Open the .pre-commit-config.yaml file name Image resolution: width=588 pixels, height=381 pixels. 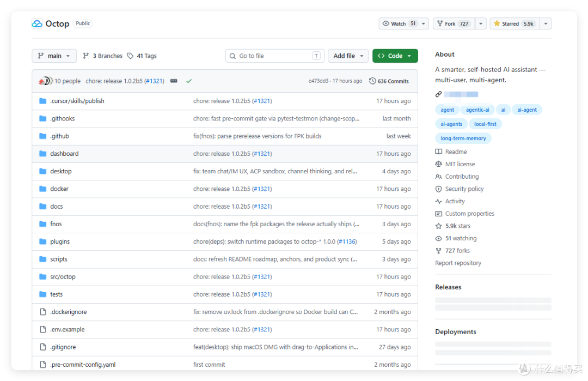83,365
